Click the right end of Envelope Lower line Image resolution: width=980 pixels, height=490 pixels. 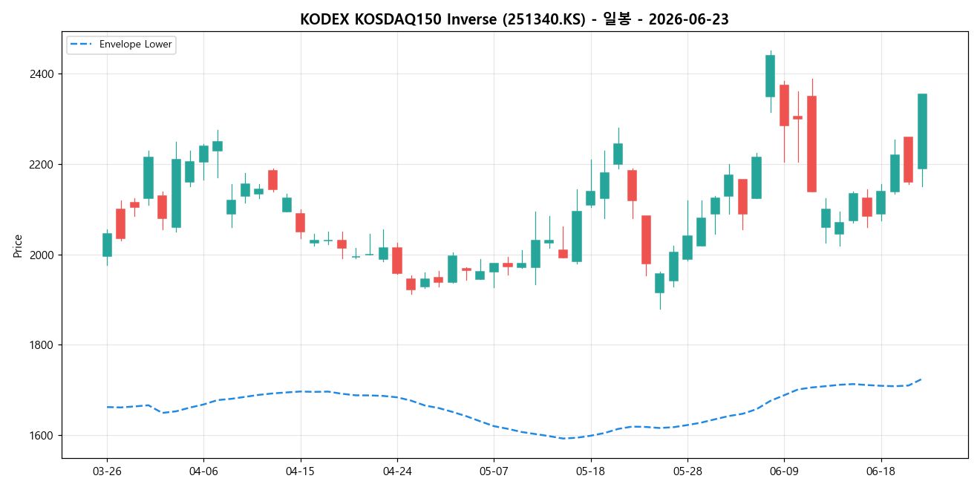921,379
